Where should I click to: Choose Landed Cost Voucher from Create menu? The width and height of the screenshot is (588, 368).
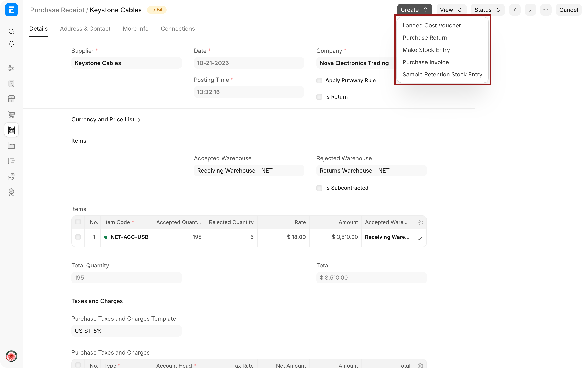[432, 25]
